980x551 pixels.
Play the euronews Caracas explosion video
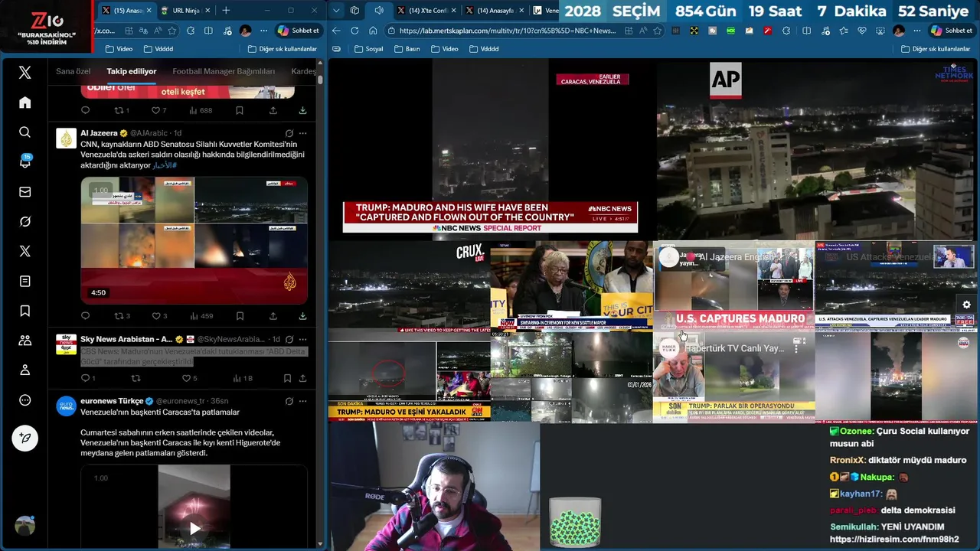coord(194,528)
